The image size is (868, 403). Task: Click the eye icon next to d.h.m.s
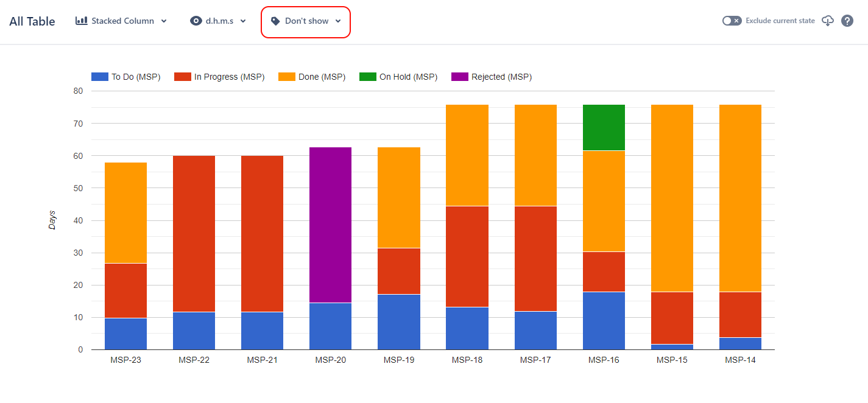tap(196, 20)
